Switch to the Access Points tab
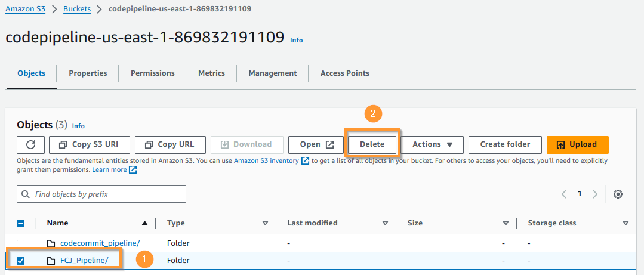The image size is (644, 275). click(344, 73)
